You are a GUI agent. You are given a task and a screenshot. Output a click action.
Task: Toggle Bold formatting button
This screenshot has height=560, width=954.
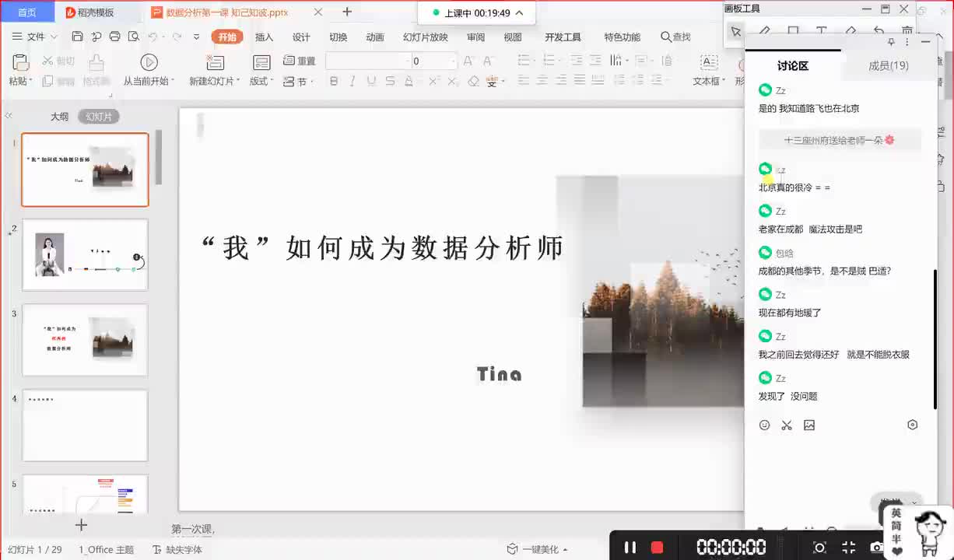(x=334, y=81)
